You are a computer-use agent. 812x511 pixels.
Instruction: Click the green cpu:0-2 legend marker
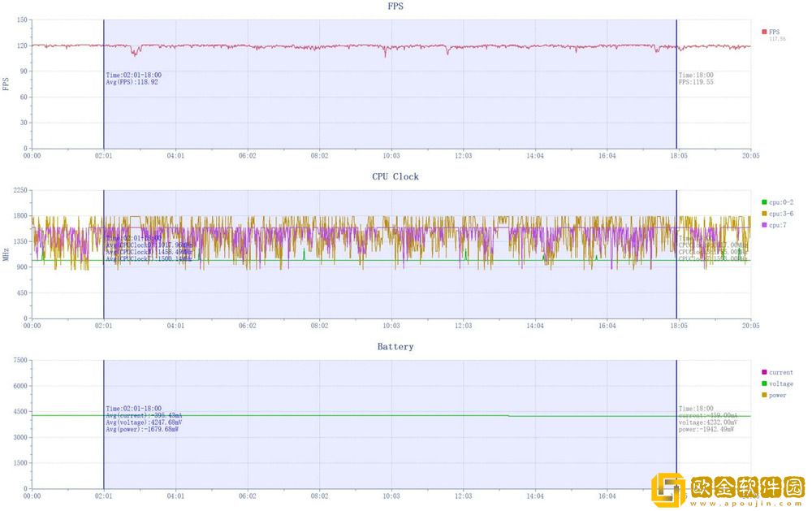(x=764, y=201)
